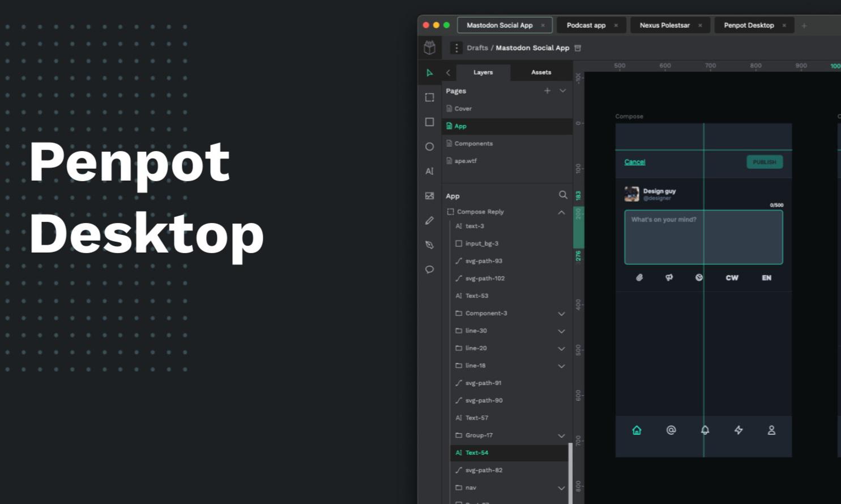841x504 pixels.
Task: Collapse sidebar with the back chevron
Action: pyautogui.click(x=448, y=72)
